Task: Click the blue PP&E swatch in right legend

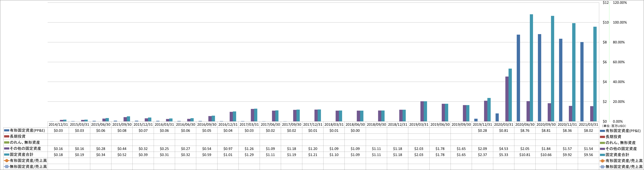Action: (x=602, y=131)
